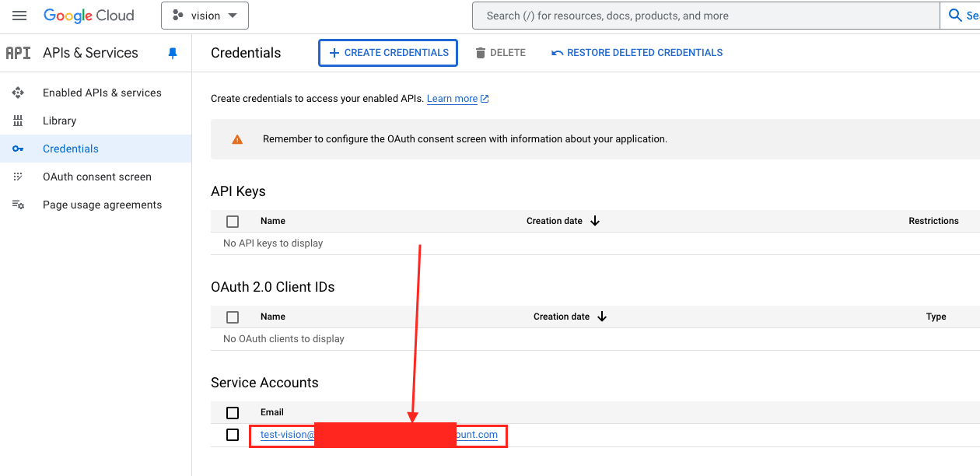980x476 pixels.
Task: Click the No OAuth clients to display text
Action: click(284, 339)
